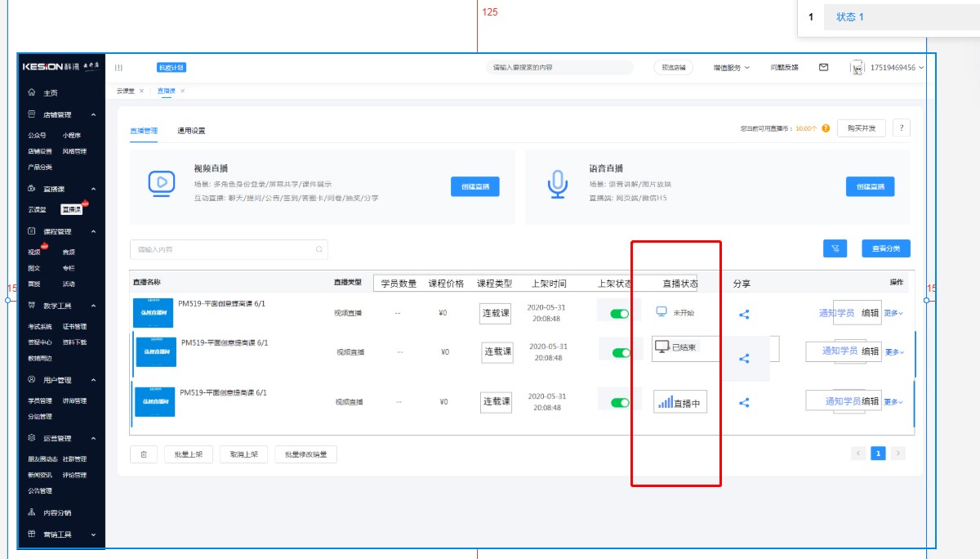Open the mail envelope icon in header
This screenshot has height=559, width=980.
[823, 67]
